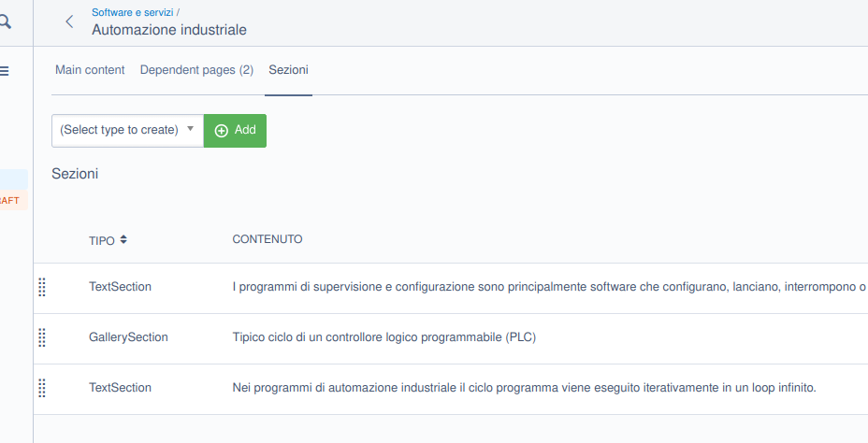Follow the 'Software e servizi' breadcrumb link

[x=132, y=12]
